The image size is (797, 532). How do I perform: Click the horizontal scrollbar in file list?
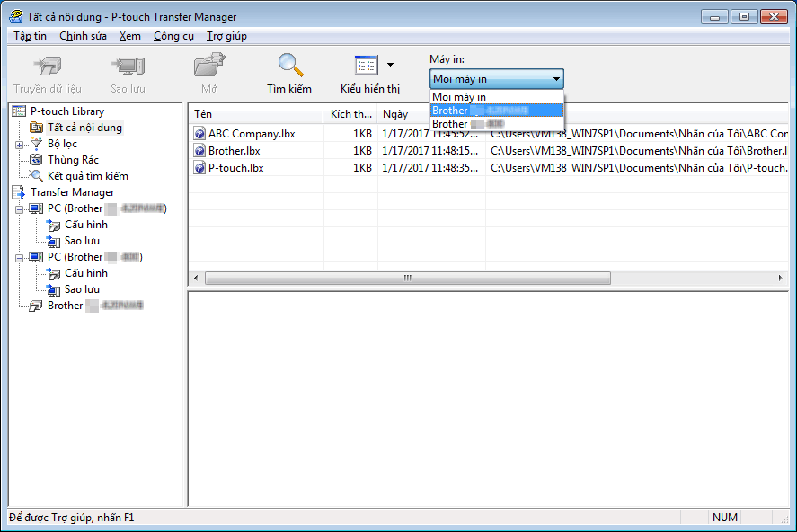pos(406,279)
